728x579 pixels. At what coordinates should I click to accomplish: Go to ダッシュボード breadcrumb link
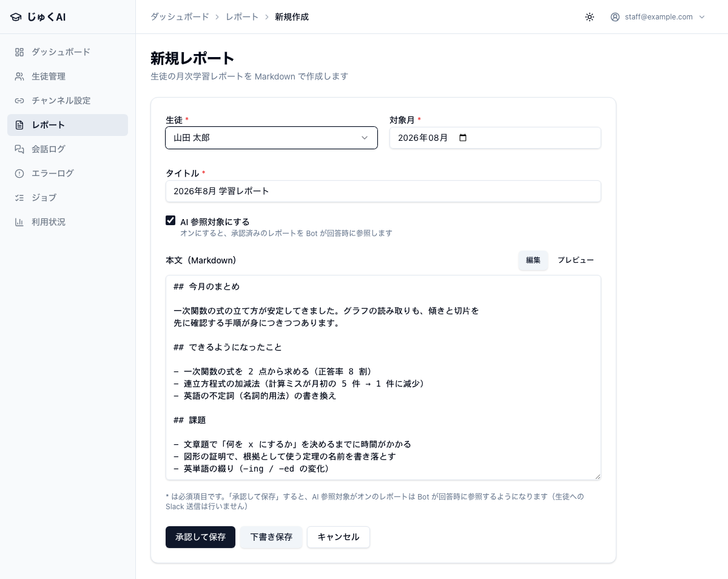[180, 17]
